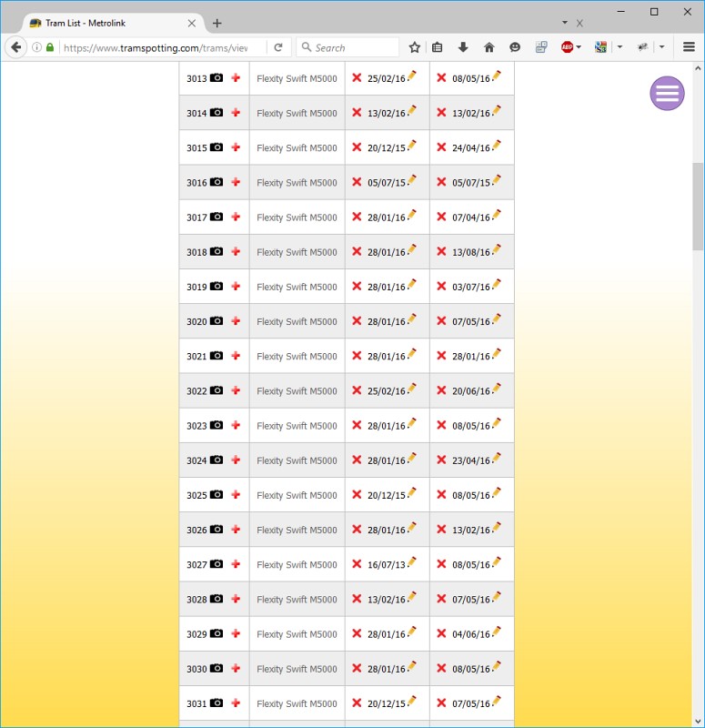Reload the current page
705x728 pixels.
tap(278, 47)
